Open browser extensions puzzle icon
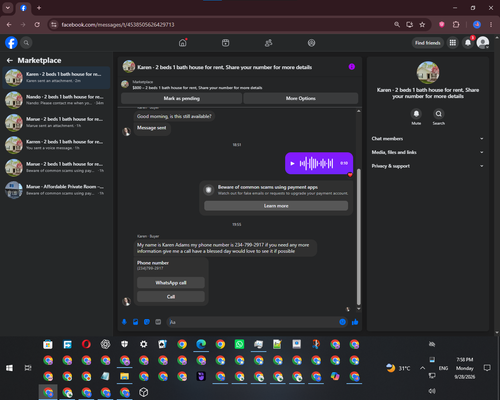This screenshot has width=500, height=400. click(x=456, y=25)
